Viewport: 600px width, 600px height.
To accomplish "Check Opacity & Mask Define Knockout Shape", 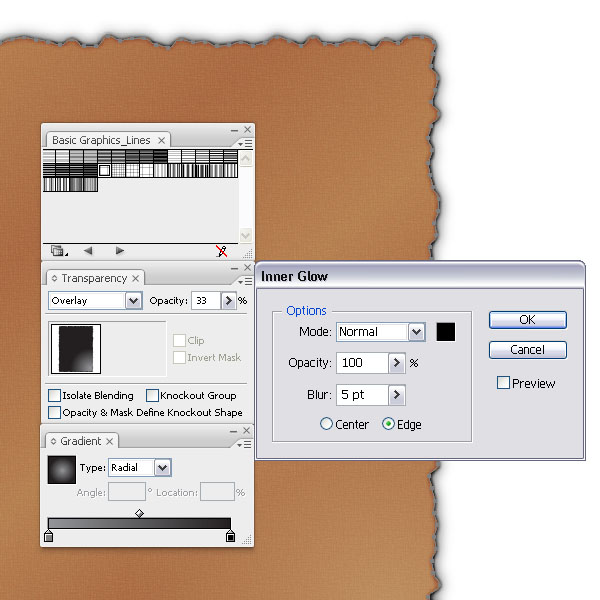I will (54, 412).
